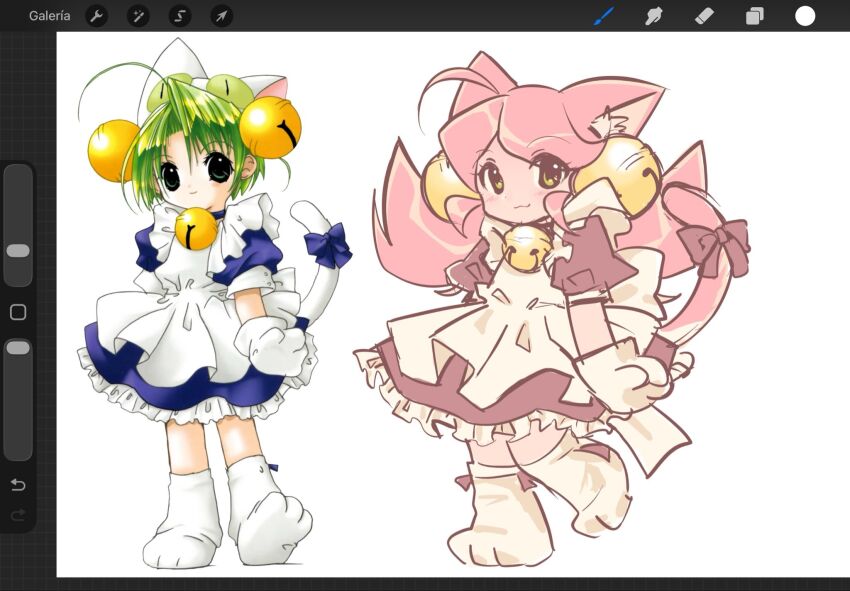Image resolution: width=850 pixels, height=591 pixels.
Task: Undo the last action arrow
Action: pos(18,484)
